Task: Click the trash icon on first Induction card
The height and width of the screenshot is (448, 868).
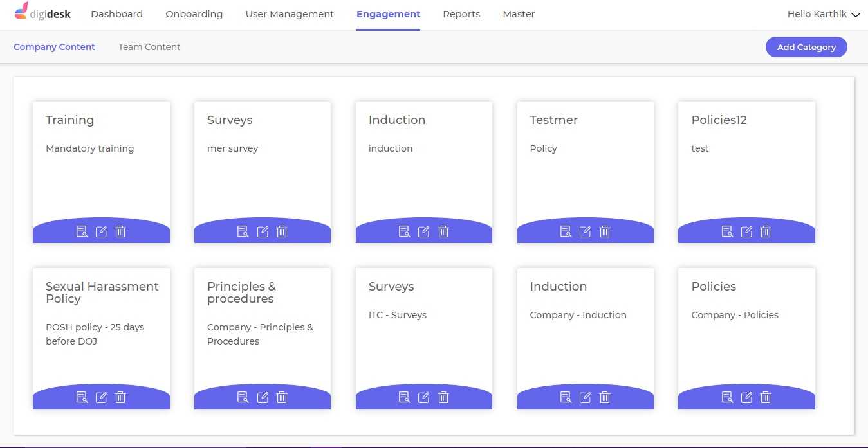Action: (443, 231)
